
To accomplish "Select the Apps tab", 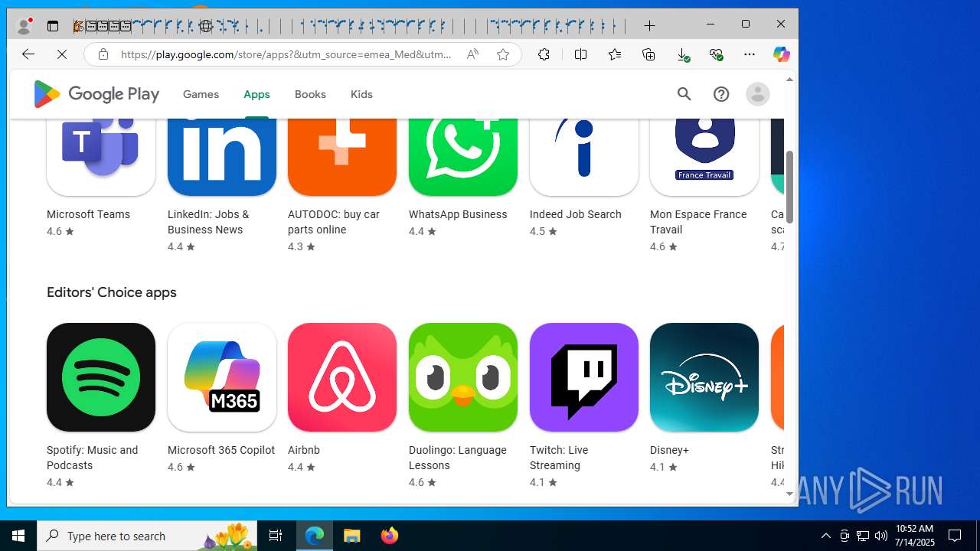I will 256,94.
